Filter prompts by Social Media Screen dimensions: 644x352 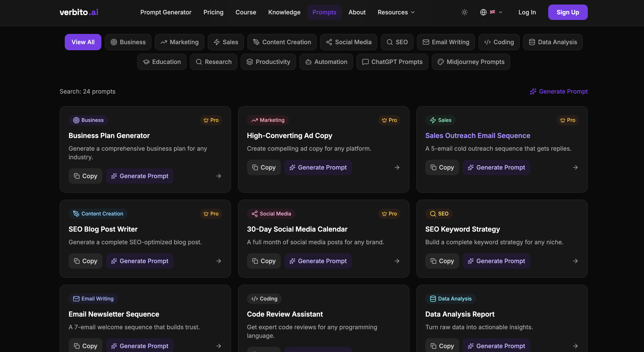349,42
